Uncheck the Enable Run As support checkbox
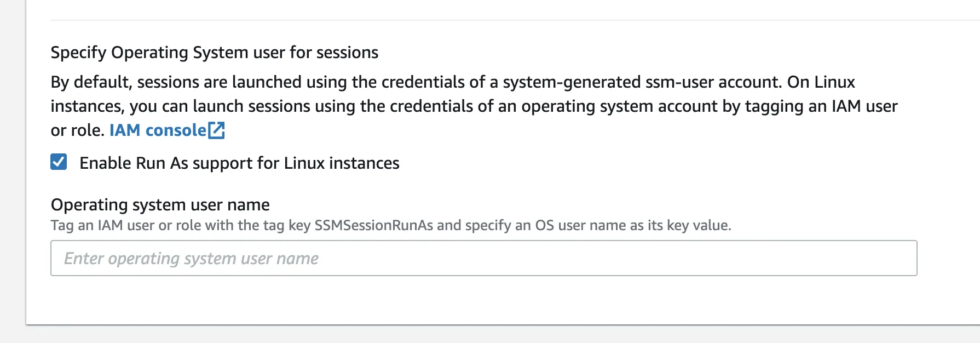The image size is (980, 343). [x=59, y=162]
